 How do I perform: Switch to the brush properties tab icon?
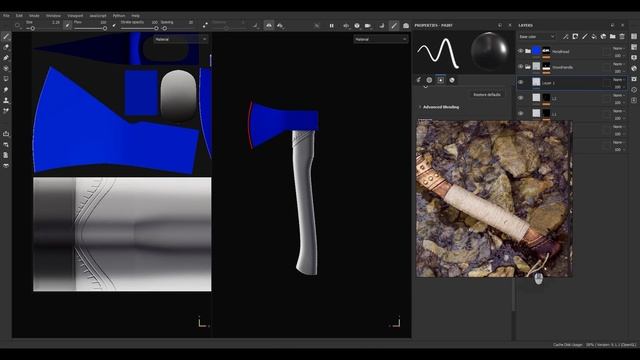click(x=418, y=80)
